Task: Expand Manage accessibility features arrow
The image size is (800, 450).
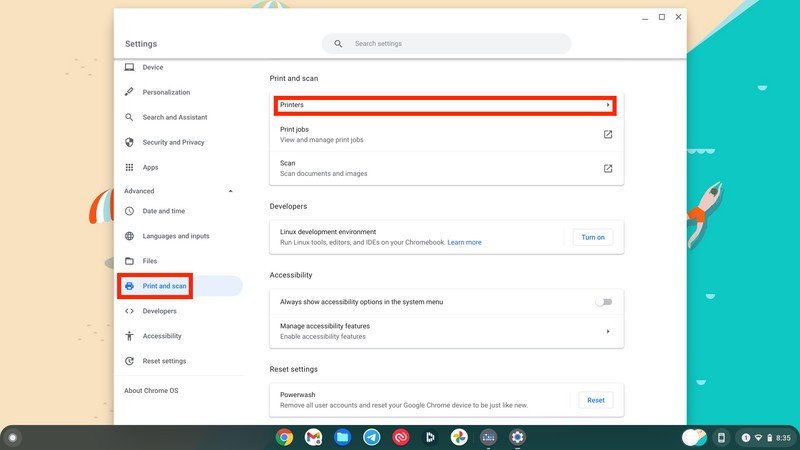Action: pyautogui.click(x=608, y=331)
